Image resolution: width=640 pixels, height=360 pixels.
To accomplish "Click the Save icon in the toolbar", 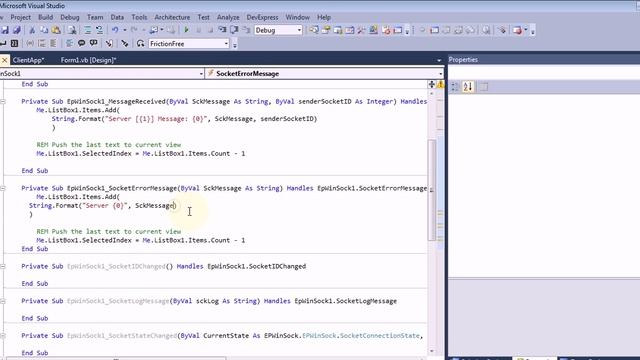I will pos(5,30).
